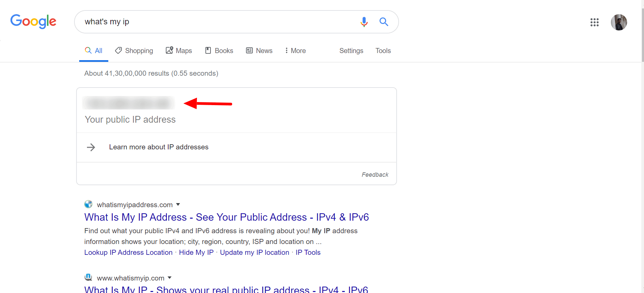Switch to the News tab
This screenshot has height=293, width=644.
point(259,51)
